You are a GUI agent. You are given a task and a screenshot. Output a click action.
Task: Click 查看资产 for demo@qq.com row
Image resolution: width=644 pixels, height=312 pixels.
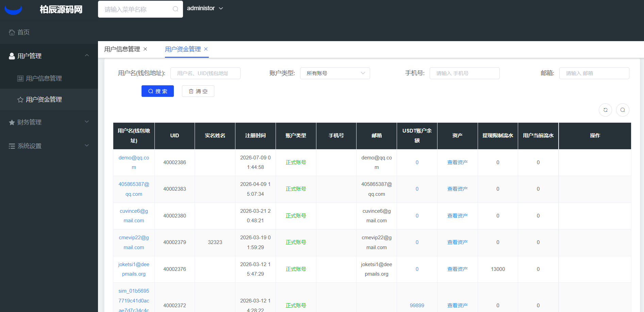click(x=457, y=162)
